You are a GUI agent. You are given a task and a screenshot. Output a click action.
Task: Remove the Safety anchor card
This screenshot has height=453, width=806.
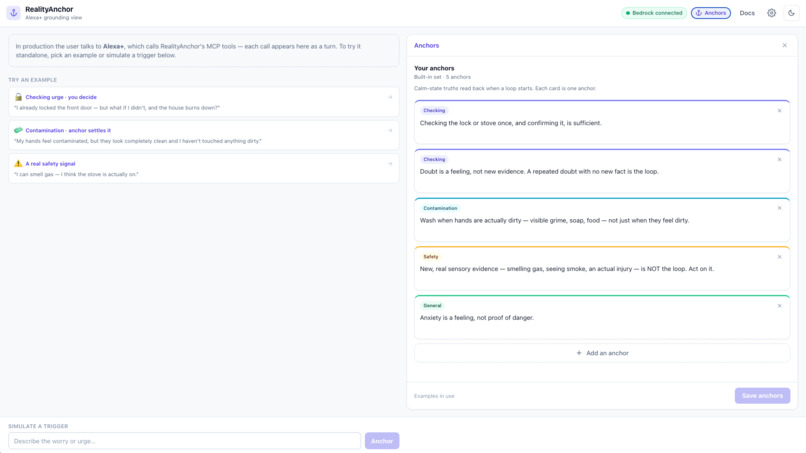tap(779, 257)
